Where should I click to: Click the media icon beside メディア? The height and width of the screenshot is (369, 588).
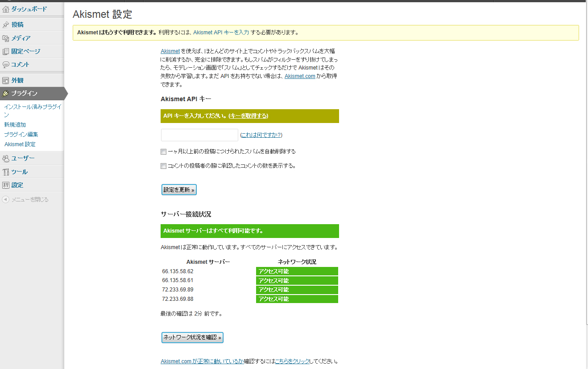point(6,38)
